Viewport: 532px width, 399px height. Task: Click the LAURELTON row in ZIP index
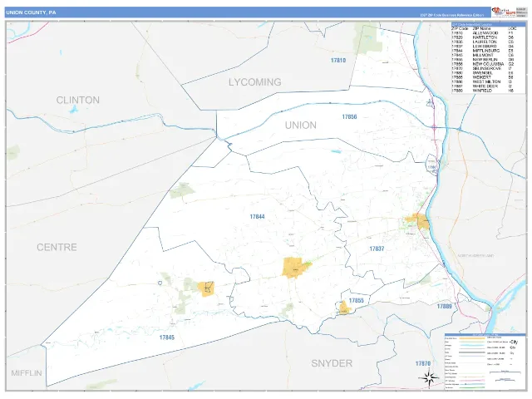(x=483, y=42)
